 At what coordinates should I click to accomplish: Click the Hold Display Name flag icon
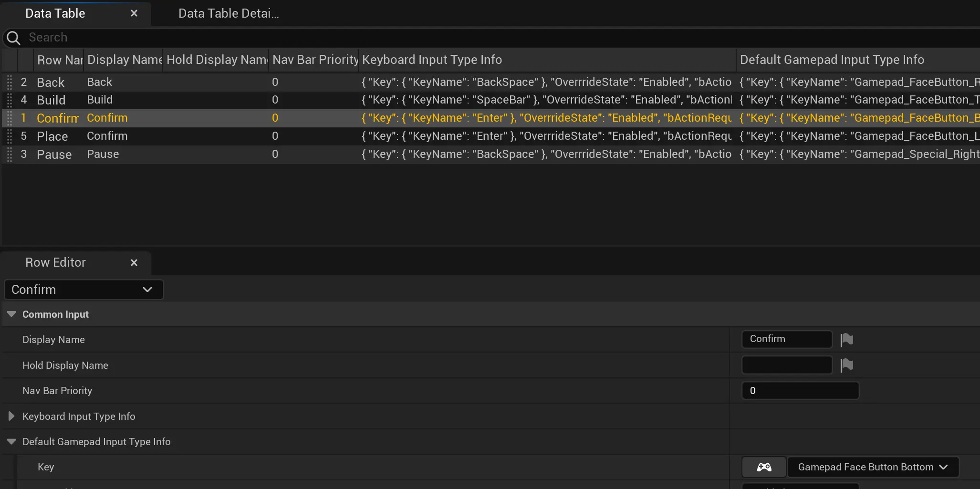pyautogui.click(x=847, y=365)
